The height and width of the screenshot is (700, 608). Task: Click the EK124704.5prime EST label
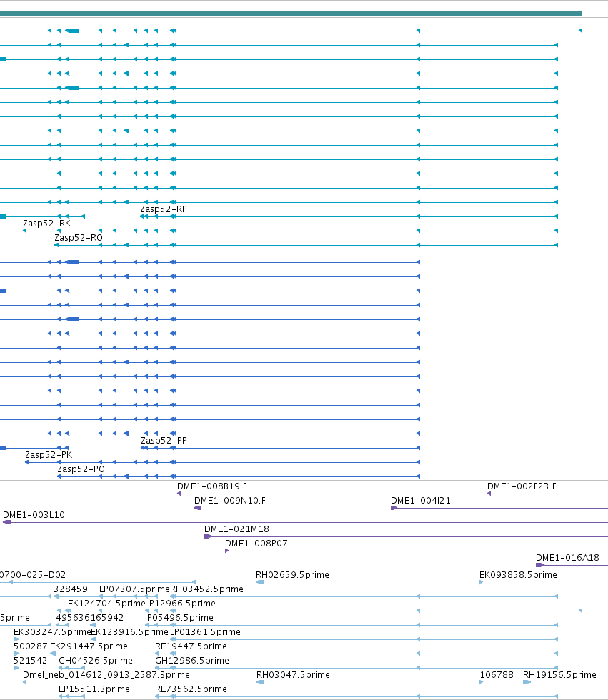click(x=106, y=604)
